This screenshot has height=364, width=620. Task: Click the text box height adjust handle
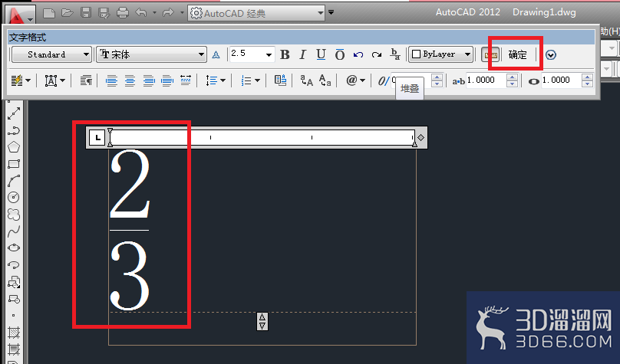(x=262, y=321)
